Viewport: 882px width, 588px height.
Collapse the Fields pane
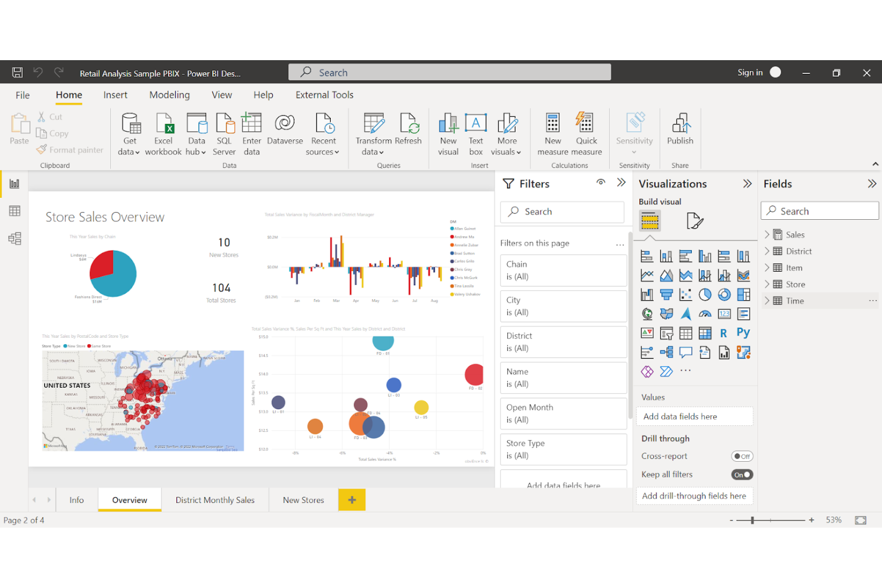tap(872, 183)
